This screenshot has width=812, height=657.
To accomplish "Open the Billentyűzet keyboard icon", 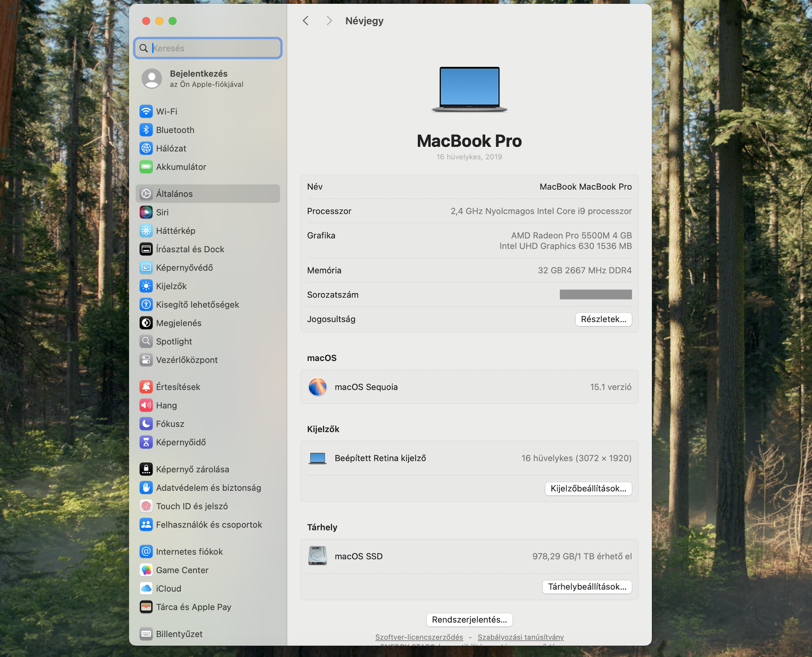I will [x=146, y=634].
